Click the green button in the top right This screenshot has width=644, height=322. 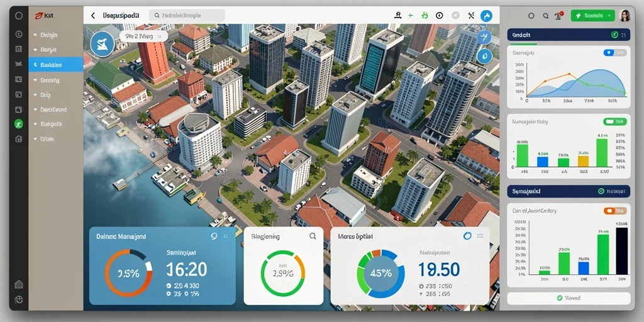(592, 16)
